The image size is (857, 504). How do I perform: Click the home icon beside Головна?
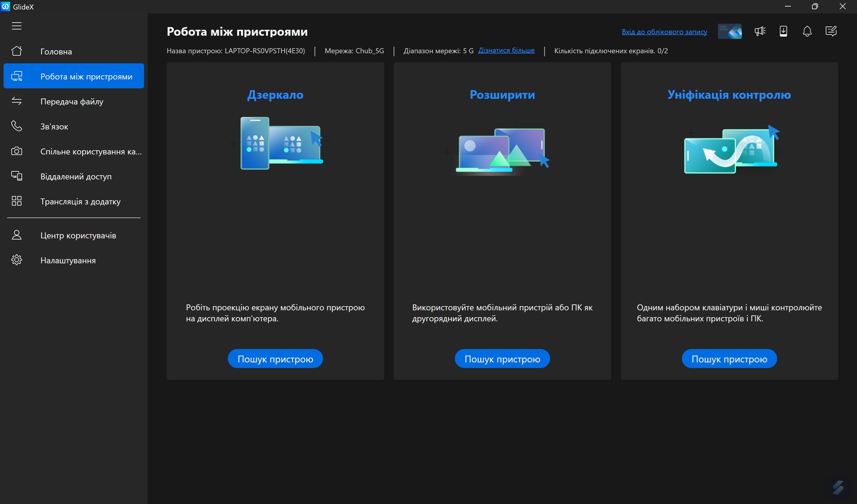(16, 51)
